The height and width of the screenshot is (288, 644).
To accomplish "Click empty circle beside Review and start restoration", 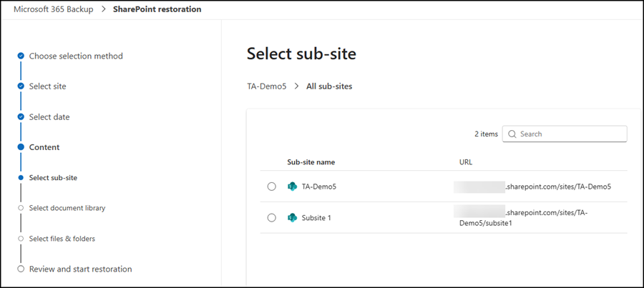I will click(21, 269).
